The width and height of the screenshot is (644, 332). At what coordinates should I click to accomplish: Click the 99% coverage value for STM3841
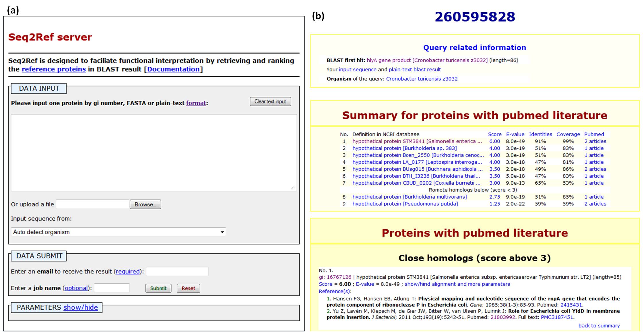[x=568, y=141]
